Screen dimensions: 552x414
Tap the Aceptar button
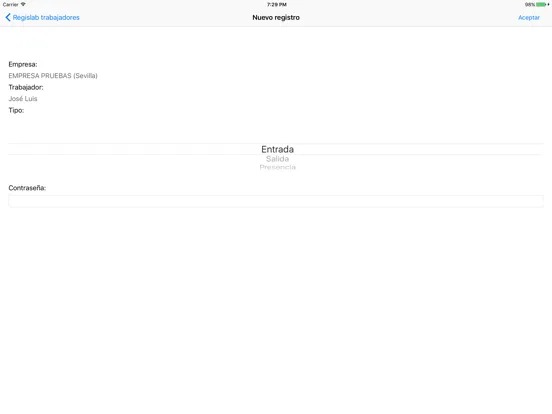(528, 17)
